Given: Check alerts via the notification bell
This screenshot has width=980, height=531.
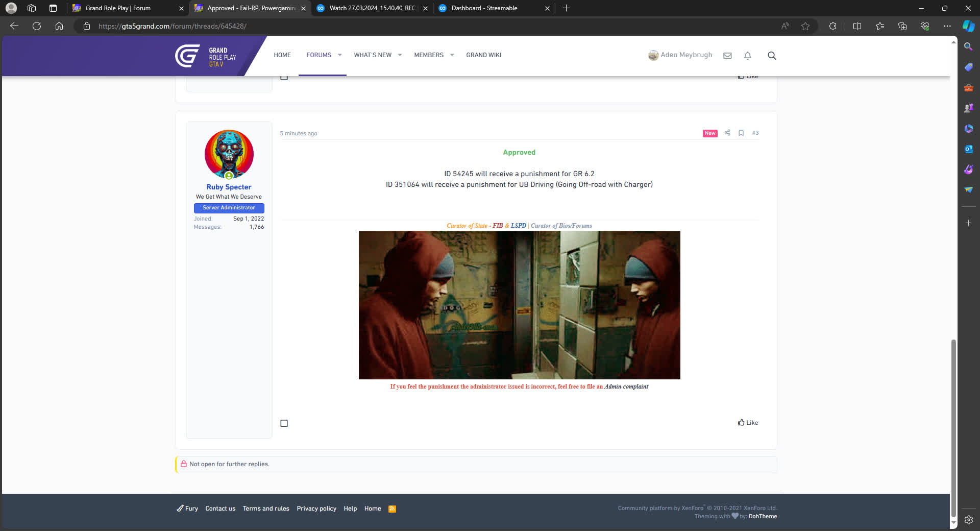Looking at the screenshot, I should coord(747,56).
